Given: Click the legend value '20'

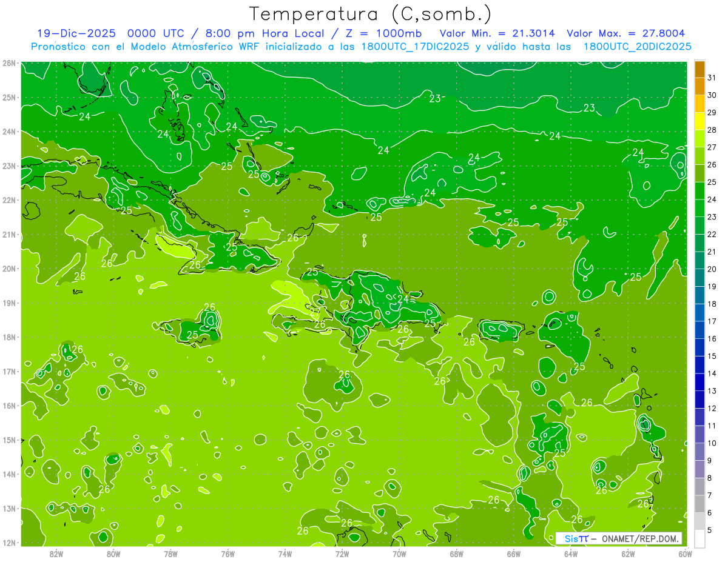Looking at the screenshot, I should (x=712, y=269).
